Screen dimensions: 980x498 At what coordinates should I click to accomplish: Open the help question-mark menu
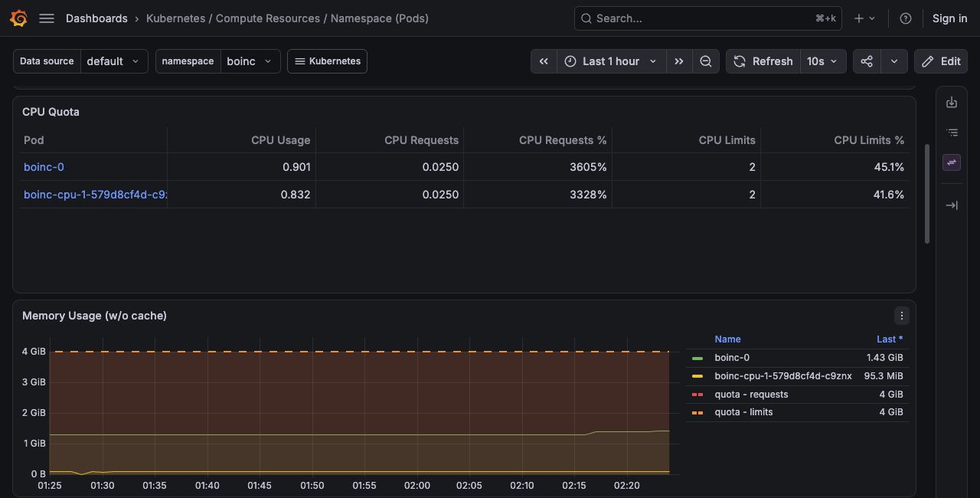(x=906, y=18)
